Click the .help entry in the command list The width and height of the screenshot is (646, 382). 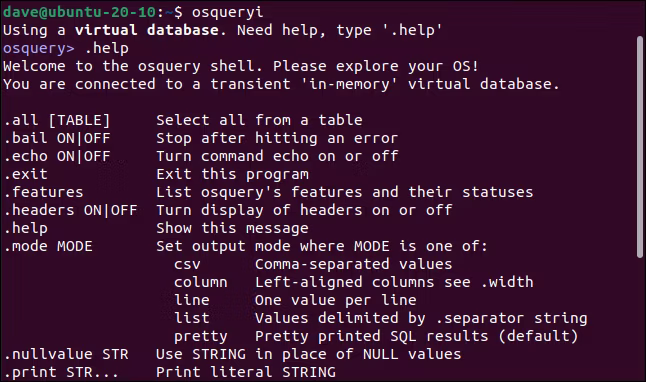point(26,228)
